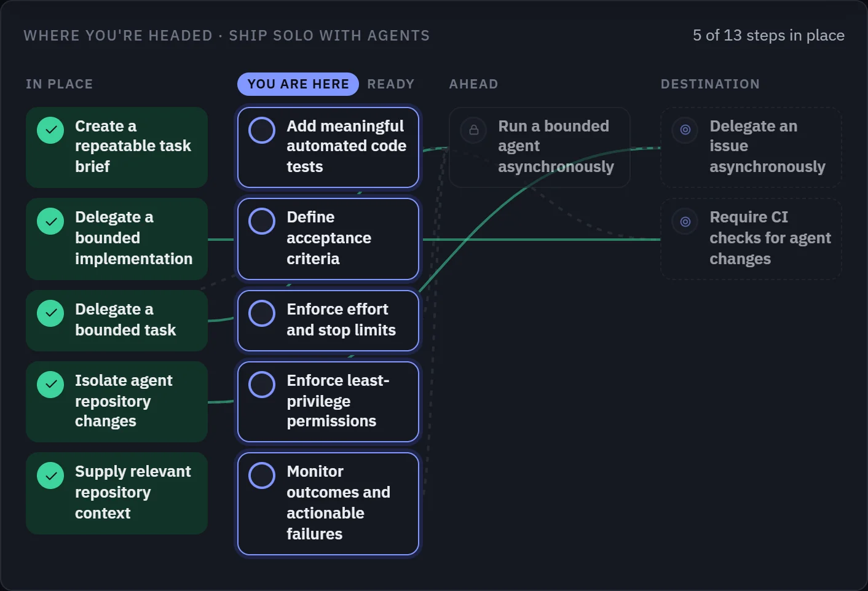Open Enforce least-privilege permissions card

coord(328,402)
